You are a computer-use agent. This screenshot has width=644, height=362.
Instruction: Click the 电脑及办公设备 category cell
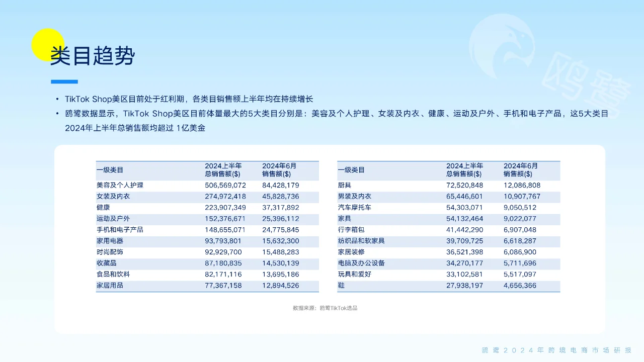coord(361,263)
